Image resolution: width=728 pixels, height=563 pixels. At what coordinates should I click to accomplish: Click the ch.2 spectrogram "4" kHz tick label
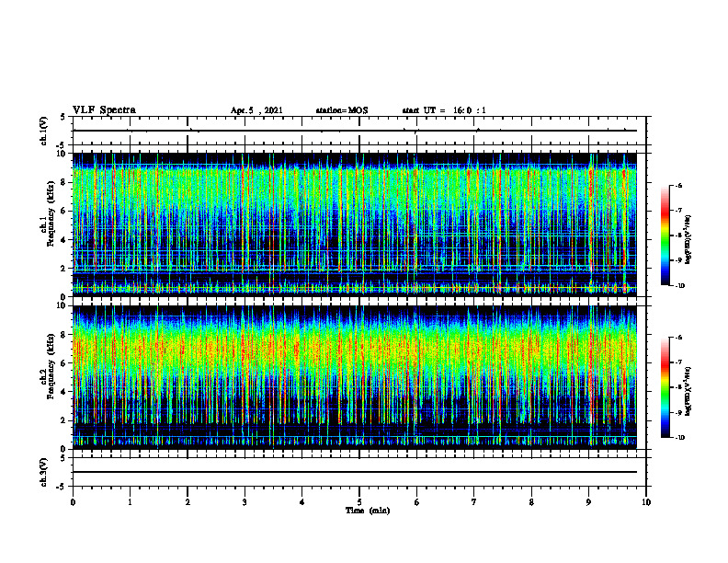click(64, 392)
